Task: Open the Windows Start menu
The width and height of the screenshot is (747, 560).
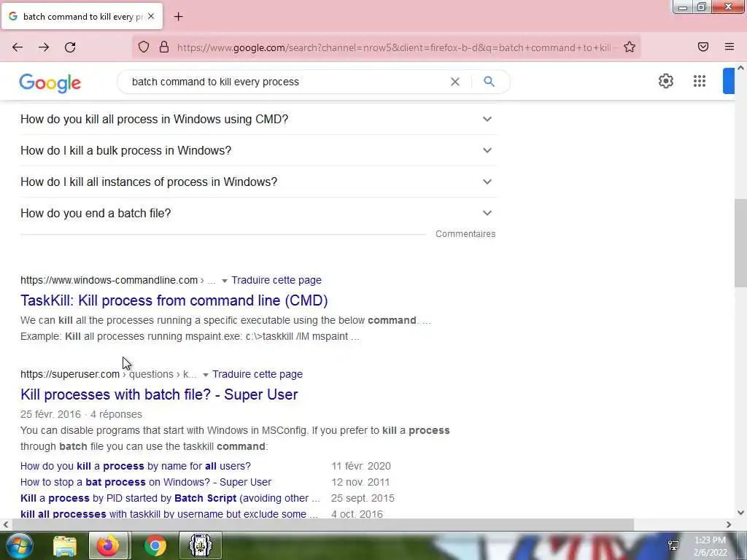Action: [x=20, y=545]
